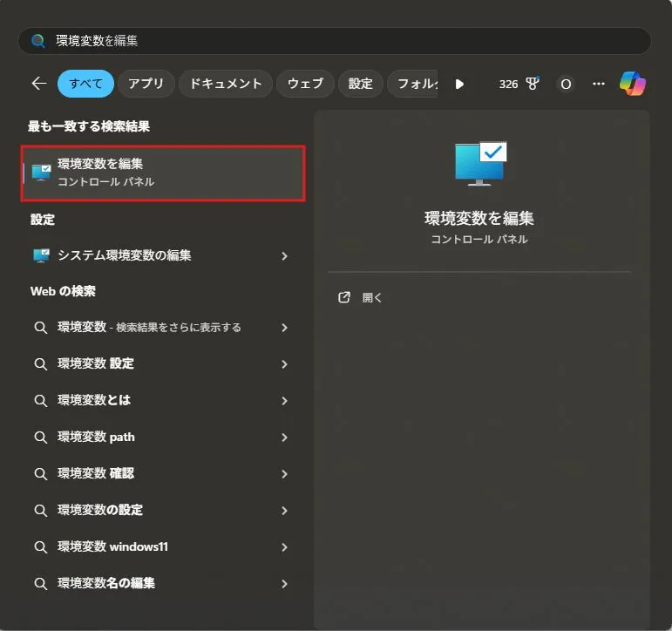Click the open-external icon beside 開く
Image resolution: width=672 pixels, height=631 pixels.
(344, 297)
